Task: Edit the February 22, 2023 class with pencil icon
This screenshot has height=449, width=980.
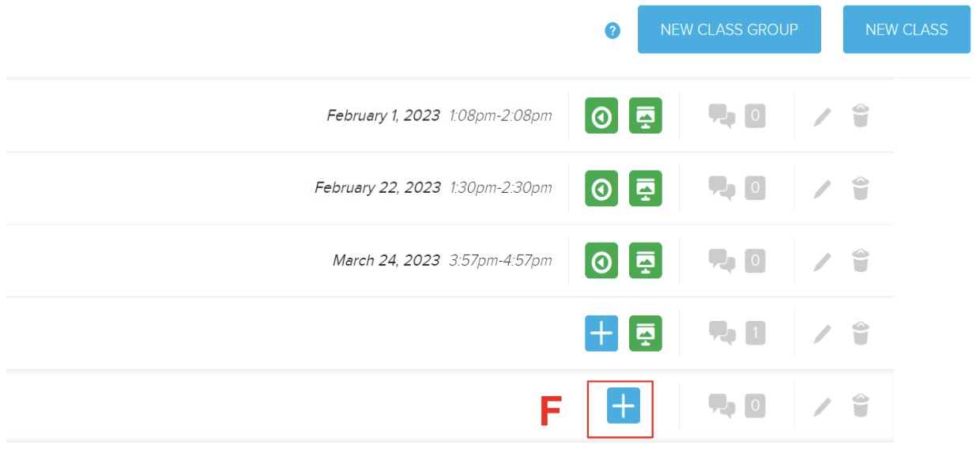Action: (x=823, y=189)
